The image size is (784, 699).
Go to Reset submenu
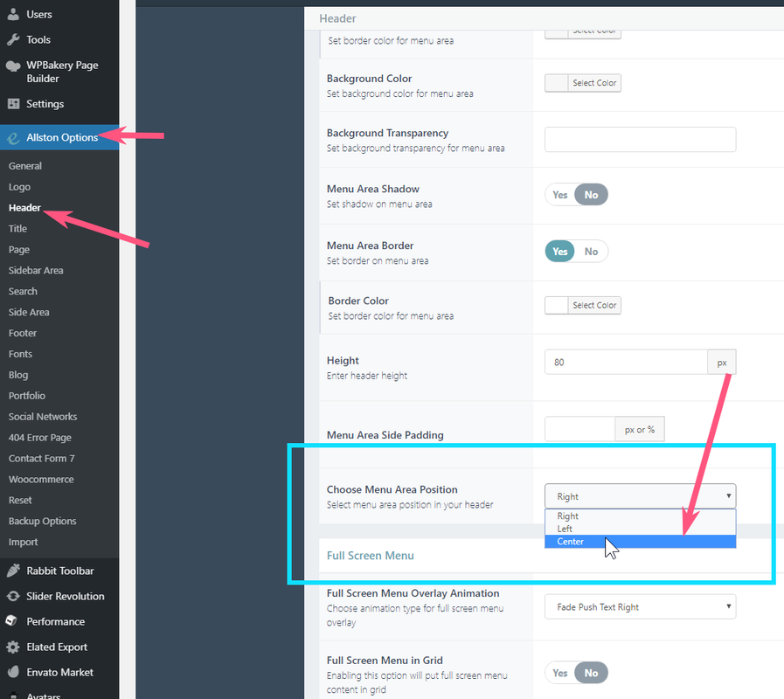pos(20,500)
